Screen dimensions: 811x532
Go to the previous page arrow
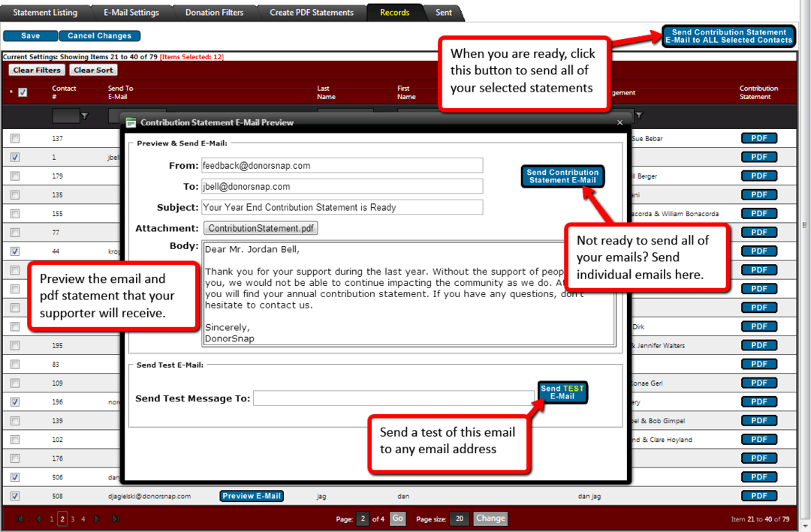click(38, 518)
